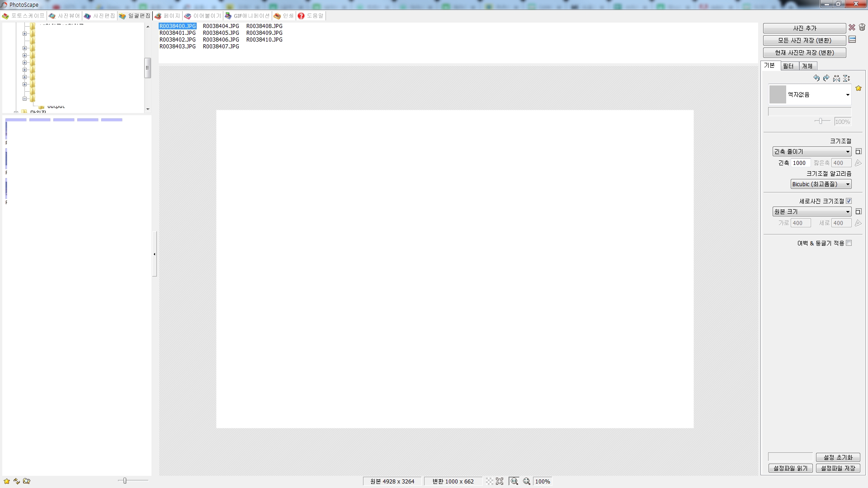Click the thumbnail size slider at bottom left
Image resolution: width=868 pixels, height=488 pixels.
(x=125, y=481)
